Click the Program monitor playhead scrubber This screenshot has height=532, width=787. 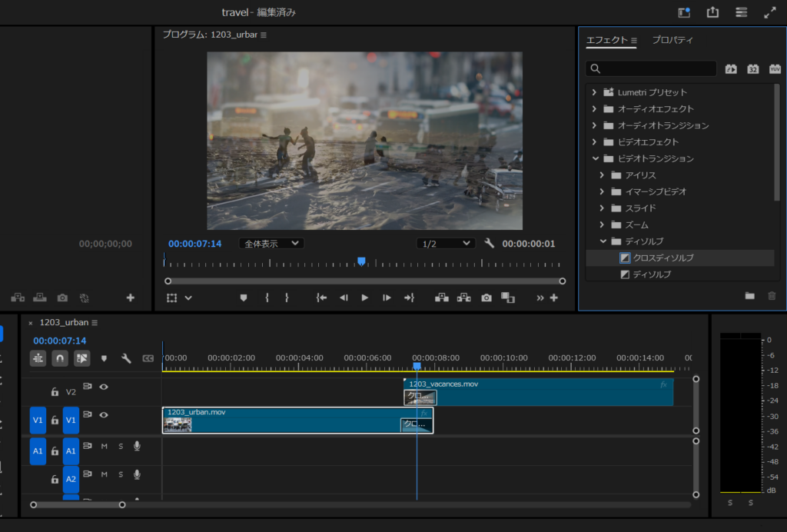coord(361,261)
